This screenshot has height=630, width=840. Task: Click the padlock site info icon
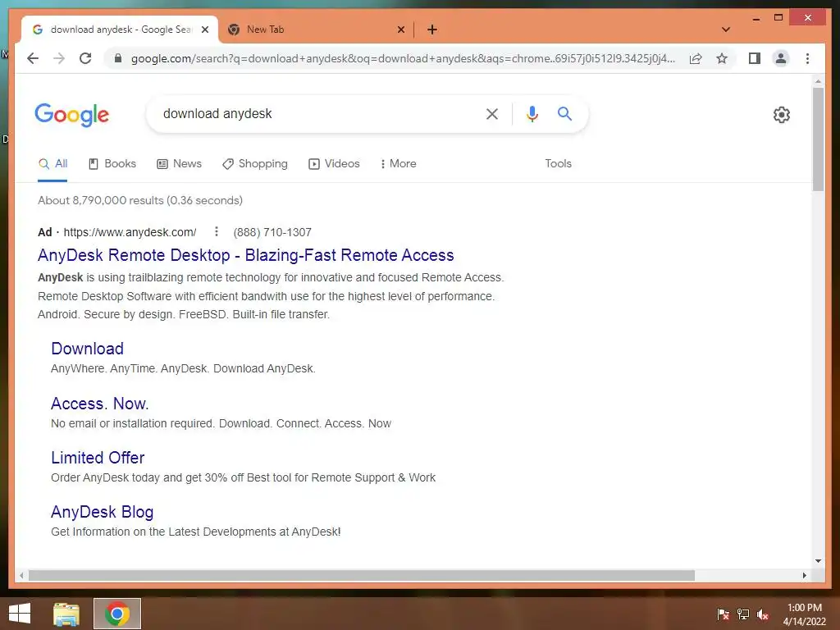pos(118,58)
